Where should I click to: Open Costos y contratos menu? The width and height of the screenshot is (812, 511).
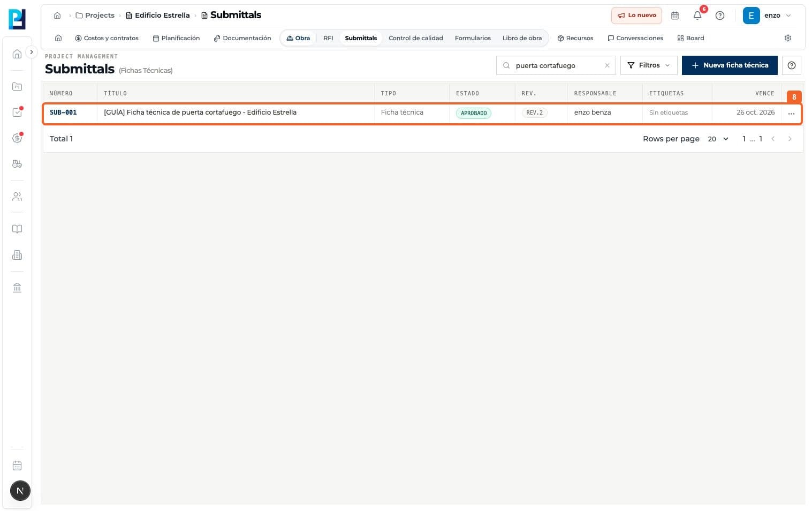(107, 38)
